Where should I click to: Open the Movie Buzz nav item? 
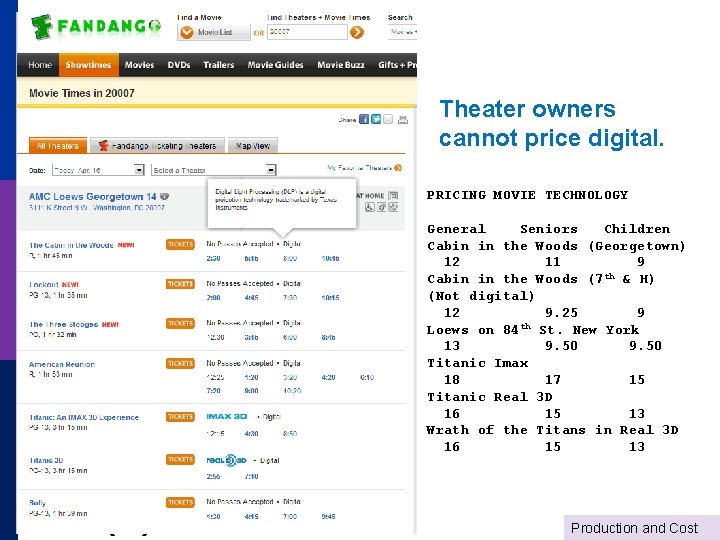pos(341,65)
